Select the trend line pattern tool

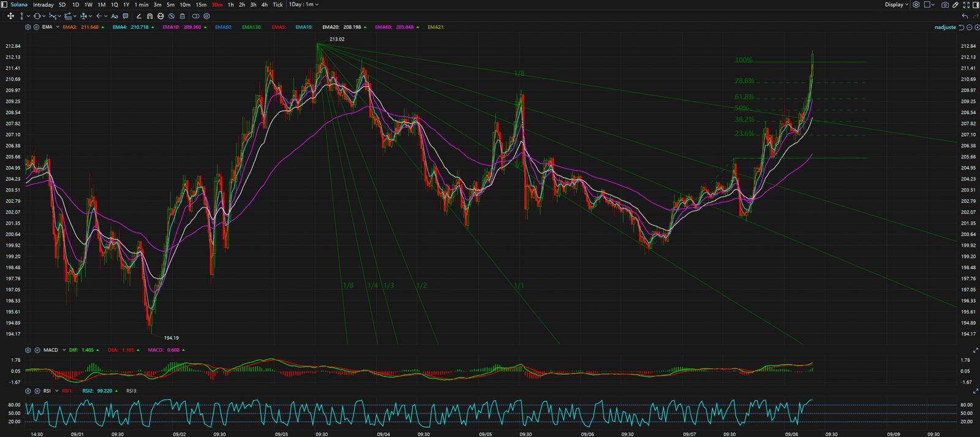pos(52,16)
